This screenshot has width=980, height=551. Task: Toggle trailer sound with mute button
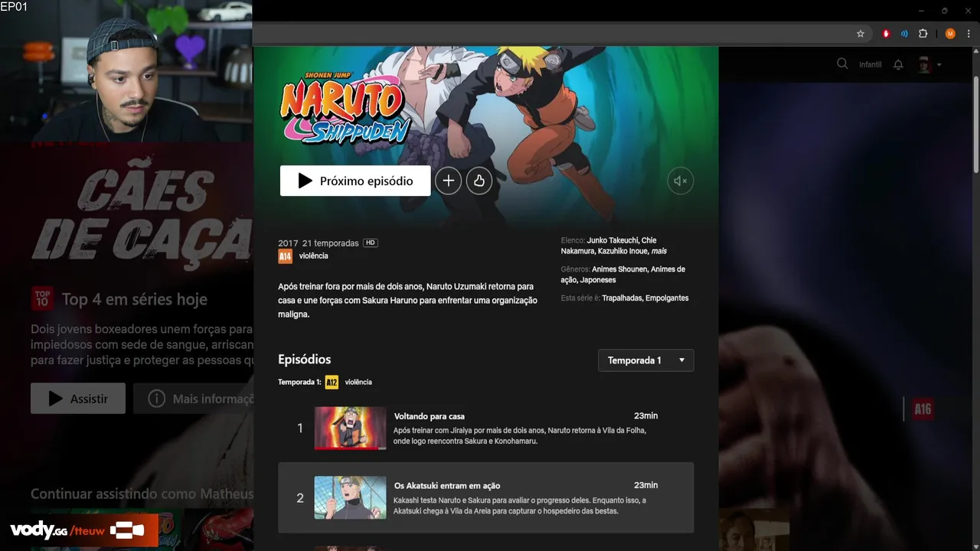click(x=681, y=181)
